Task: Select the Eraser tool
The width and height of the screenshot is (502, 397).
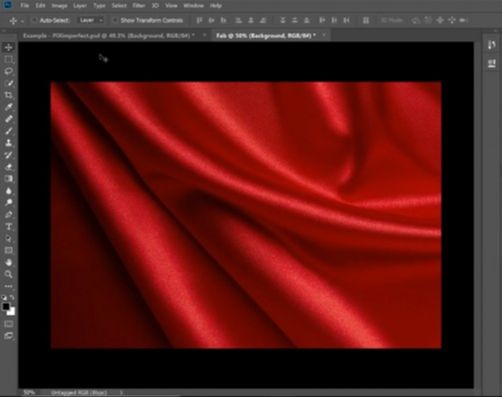Action: [9, 167]
